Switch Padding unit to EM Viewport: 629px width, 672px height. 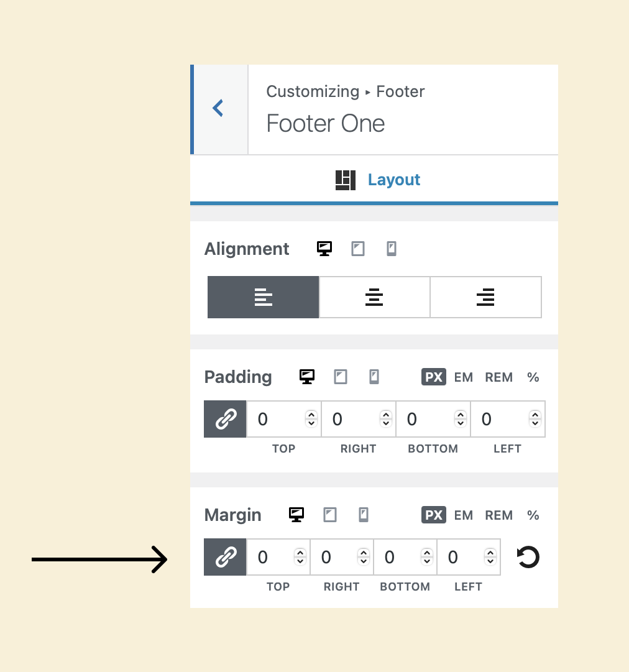pos(464,377)
